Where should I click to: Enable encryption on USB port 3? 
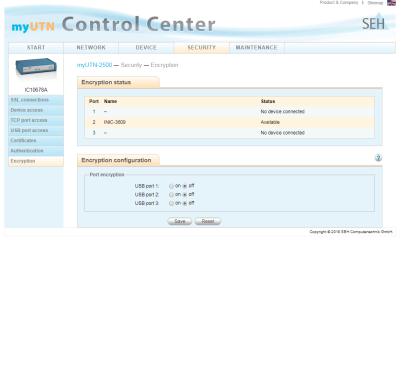click(x=171, y=203)
